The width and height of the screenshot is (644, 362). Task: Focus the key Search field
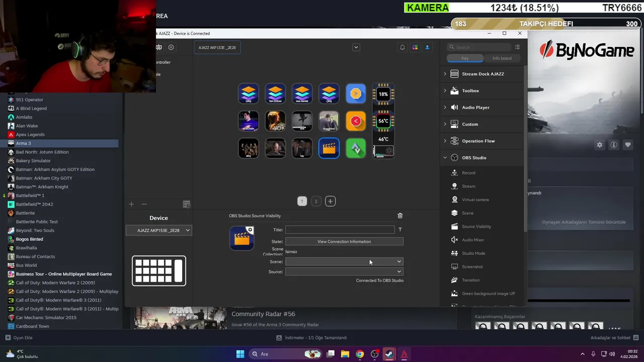[x=479, y=47]
